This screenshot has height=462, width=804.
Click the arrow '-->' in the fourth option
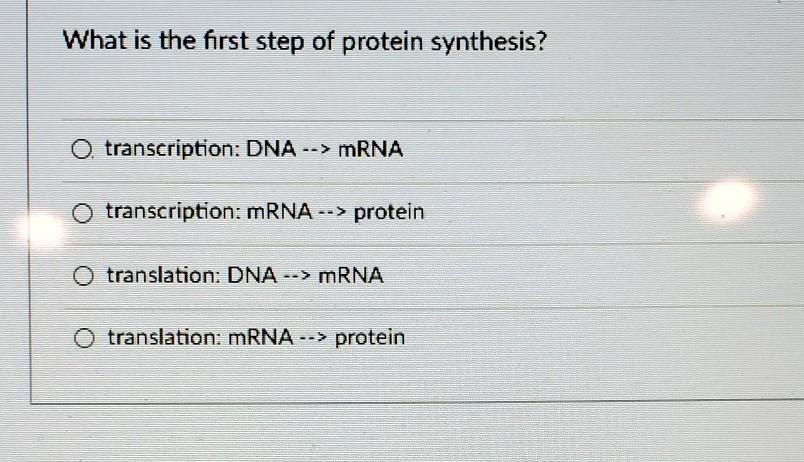click(313, 338)
